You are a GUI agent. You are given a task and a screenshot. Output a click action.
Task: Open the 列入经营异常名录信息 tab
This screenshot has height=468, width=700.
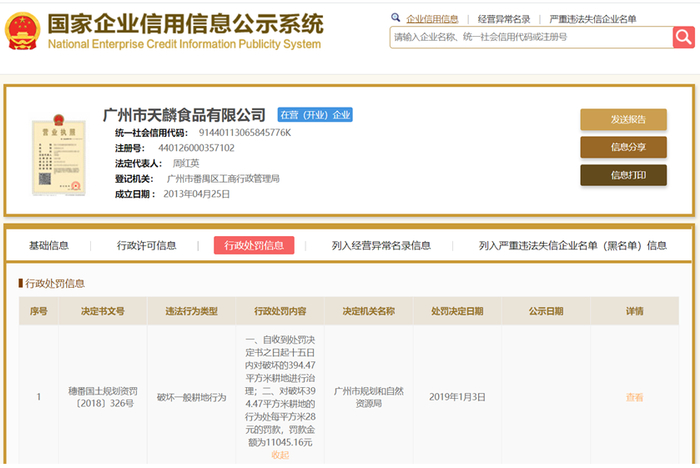pyautogui.click(x=381, y=245)
